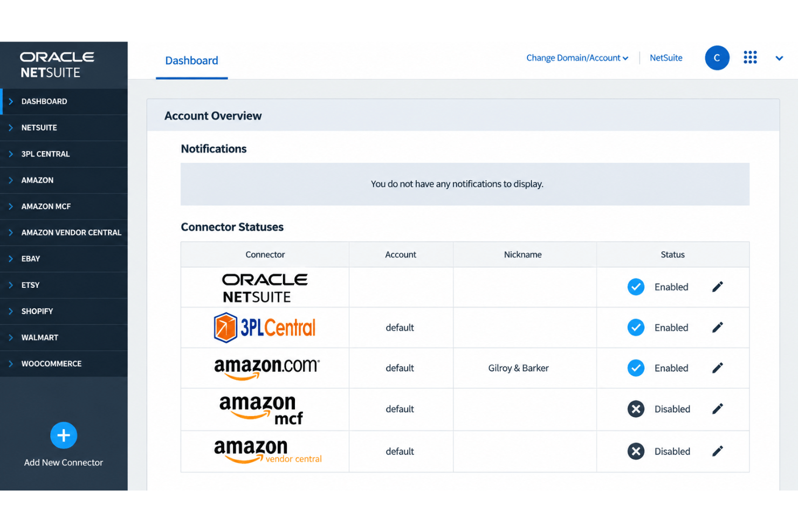This screenshot has height=532, width=798.
Task: Open the apps grid icon in header
Action: click(x=750, y=58)
